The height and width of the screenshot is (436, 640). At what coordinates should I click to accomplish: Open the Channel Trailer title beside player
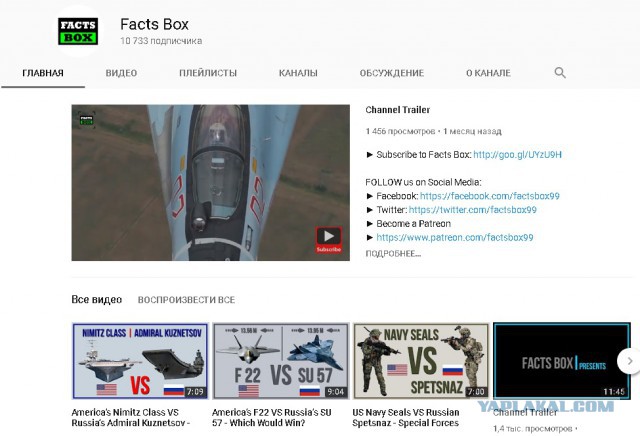[398, 110]
